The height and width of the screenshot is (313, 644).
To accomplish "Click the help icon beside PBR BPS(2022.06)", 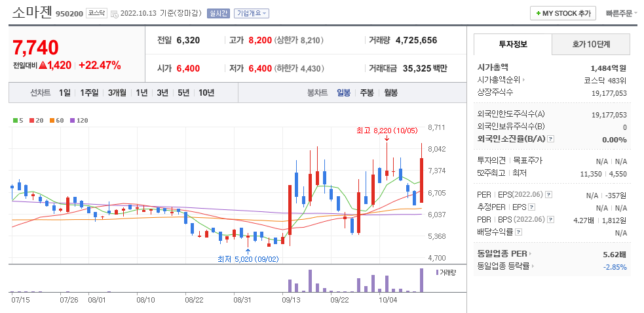I will 551,219.
